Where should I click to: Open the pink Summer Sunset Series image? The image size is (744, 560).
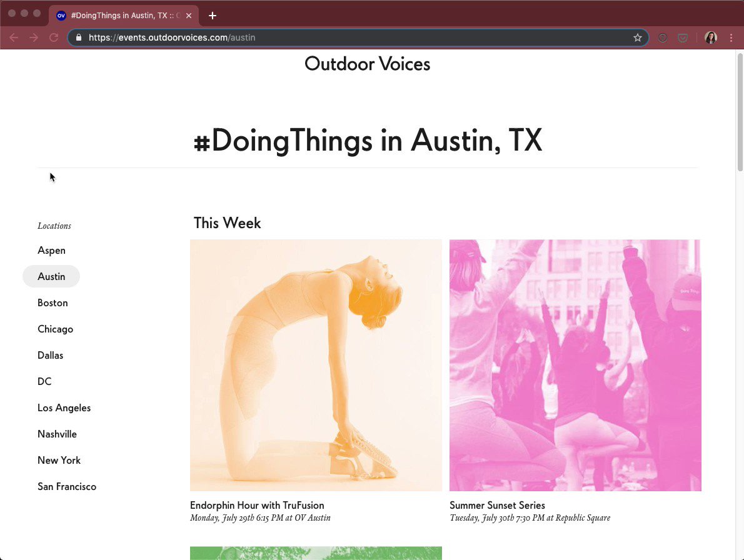[575, 365]
